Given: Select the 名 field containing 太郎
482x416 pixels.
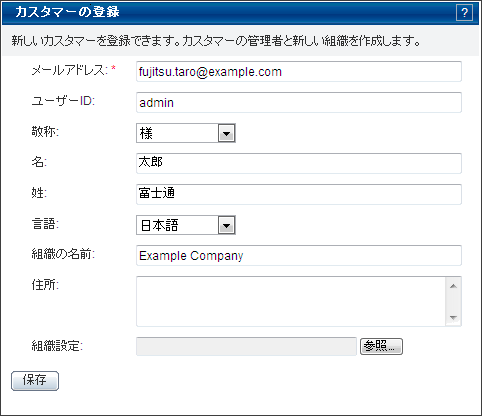Looking at the screenshot, I should [x=299, y=163].
